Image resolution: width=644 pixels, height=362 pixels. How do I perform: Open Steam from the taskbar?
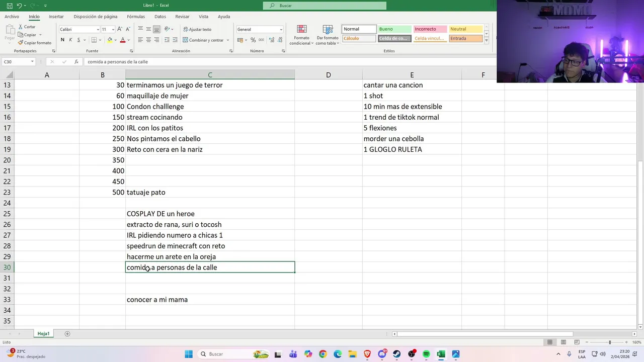tap(397, 354)
